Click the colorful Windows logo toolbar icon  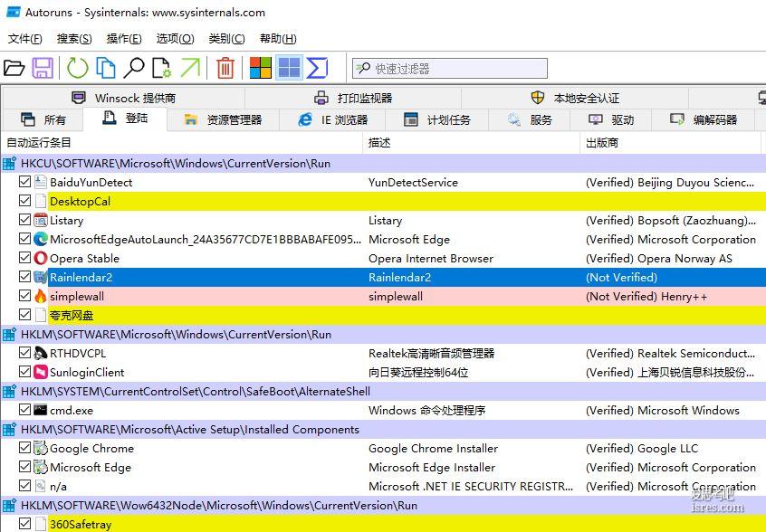pos(261,68)
